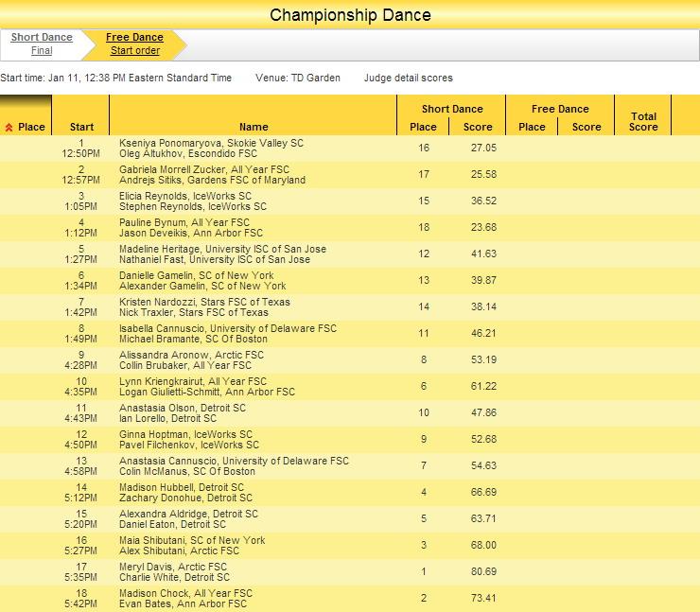This screenshot has height=612, width=700.
Task: Sort by the Name column header
Action: pyautogui.click(x=254, y=127)
